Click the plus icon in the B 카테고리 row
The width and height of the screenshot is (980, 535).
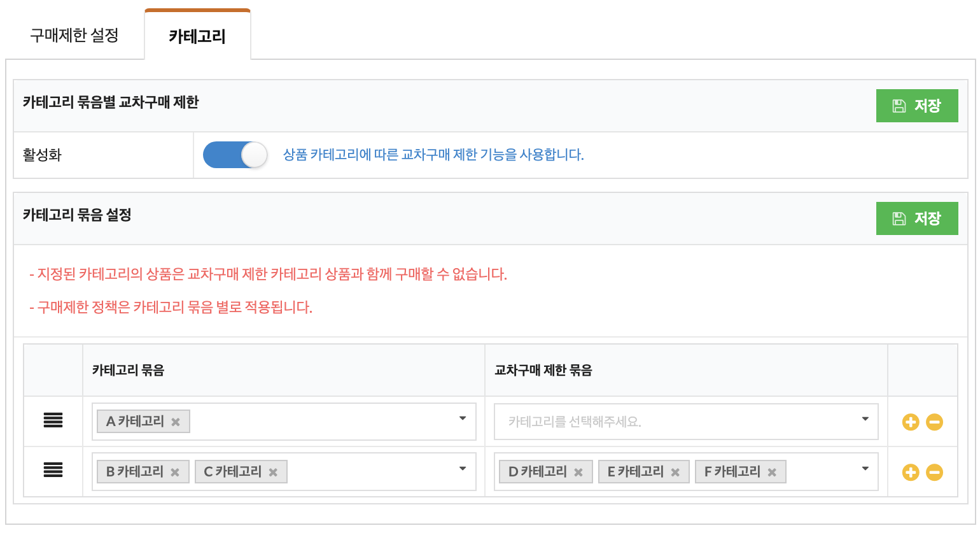click(911, 473)
